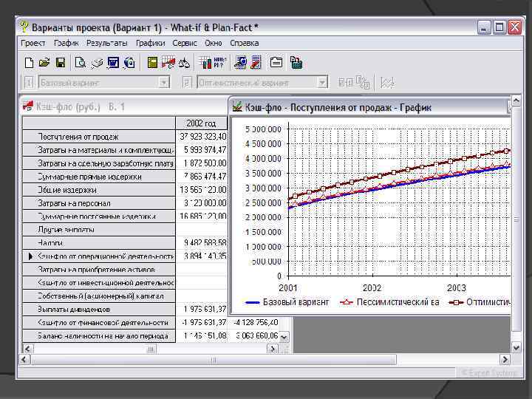Select Кэш-фло от операционной деятельности row
532x399 pixels.
99,256
